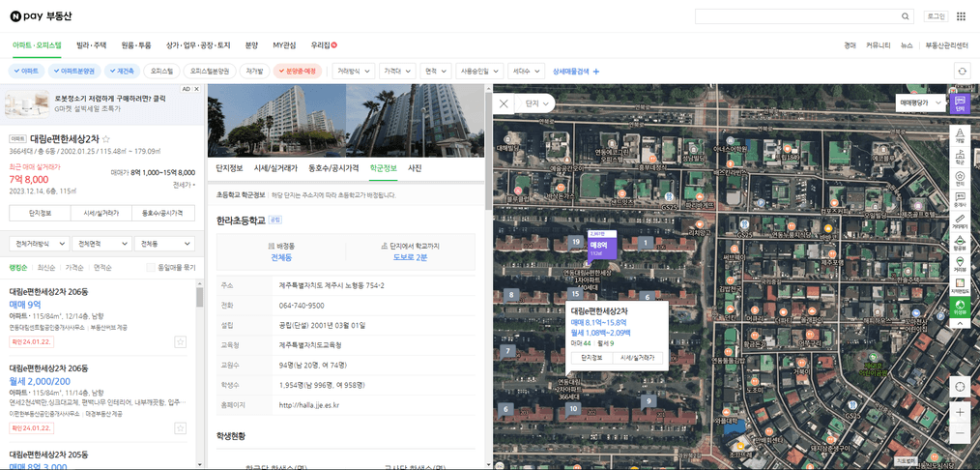The height and width of the screenshot is (470, 980).
Task: Show 지적편집도 cadastral map layer
Action: pos(960,285)
